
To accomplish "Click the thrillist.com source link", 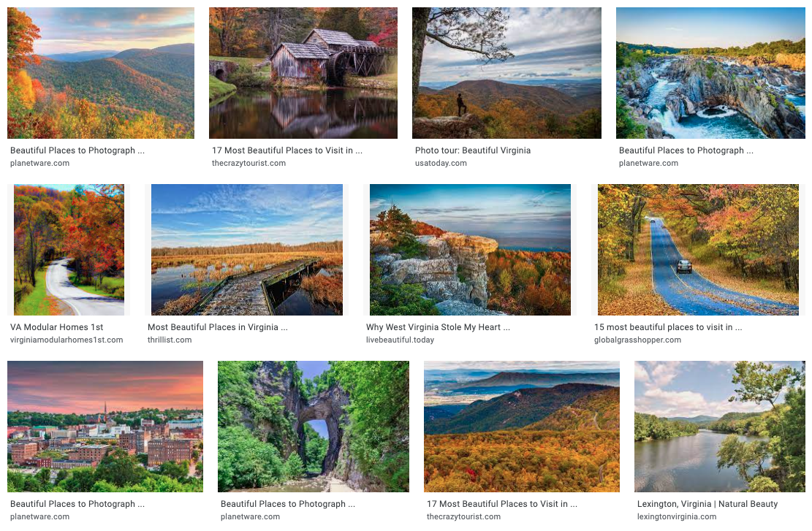I will [x=170, y=340].
